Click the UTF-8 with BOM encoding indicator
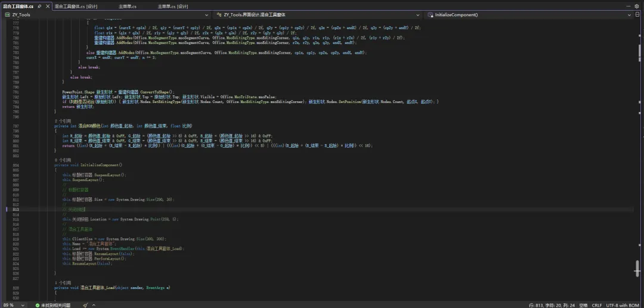The height and width of the screenshot is (308, 644). pyautogui.click(x=623, y=305)
